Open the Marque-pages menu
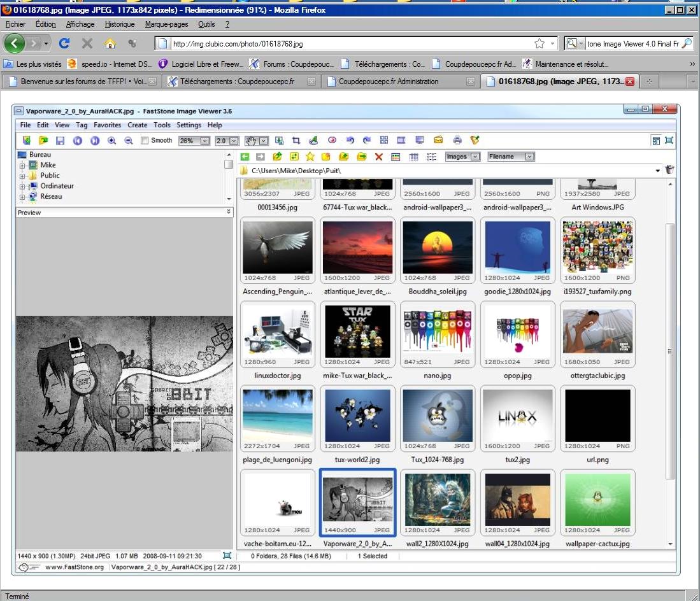Screen dimensions: 700x601 click(x=166, y=24)
